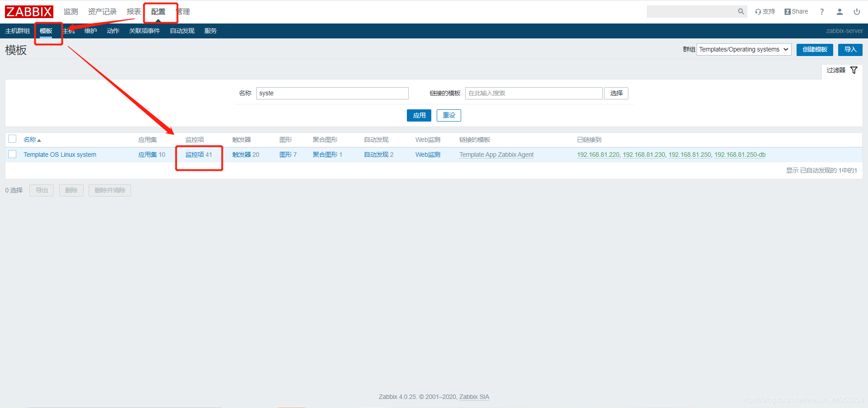Image resolution: width=868 pixels, height=408 pixels.
Task: Click the logout power icon
Action: (857, 12)
